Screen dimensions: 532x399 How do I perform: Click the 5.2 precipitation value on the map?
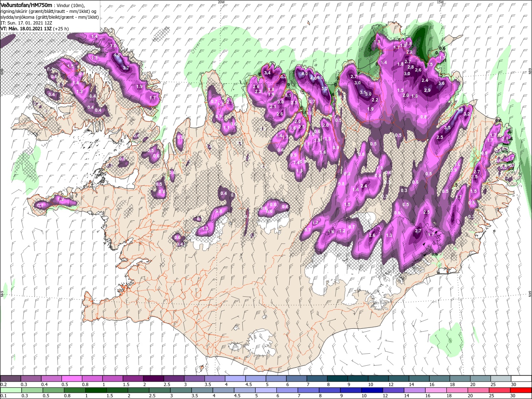(x=325, y=88)
